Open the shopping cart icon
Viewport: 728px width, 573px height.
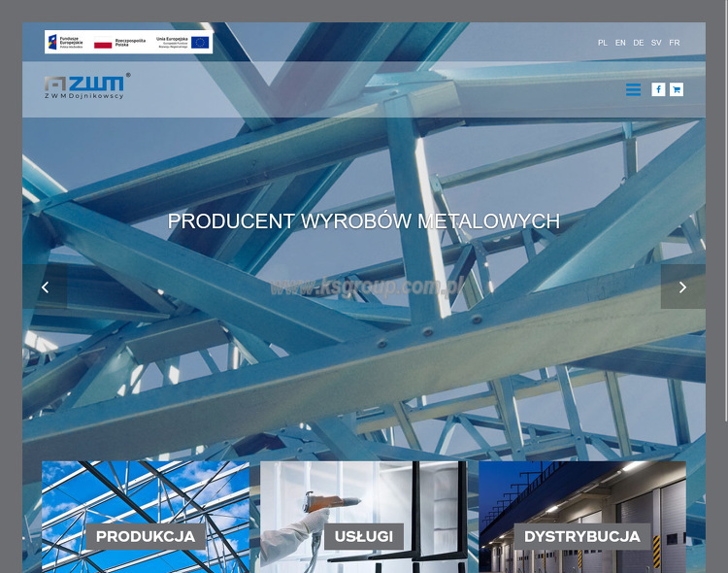[677, 89]
